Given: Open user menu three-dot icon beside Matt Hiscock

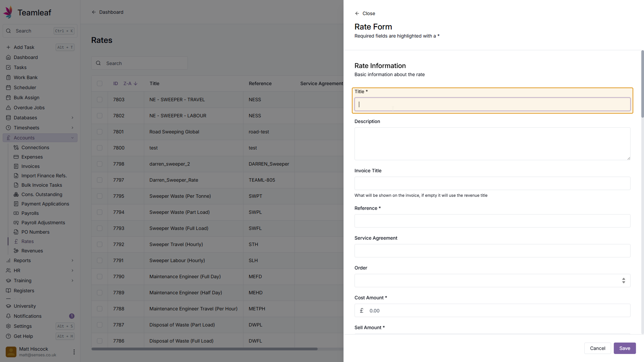Looking at the screenshot, I should coord(74,352).
